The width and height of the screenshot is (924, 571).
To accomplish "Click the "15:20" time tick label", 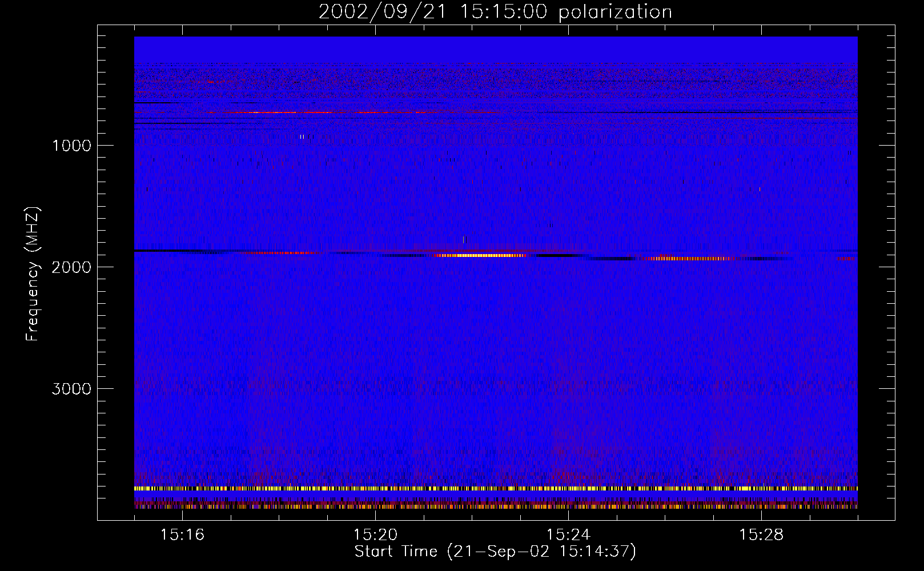I will 375,534.
